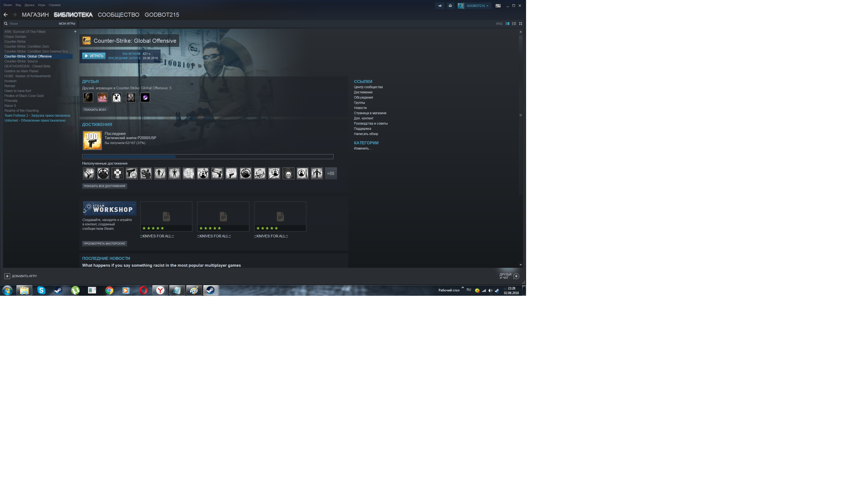Open the Достижения link
This screenshot has width=868, height=488.
pyautogui.click(x=363, y=92)
